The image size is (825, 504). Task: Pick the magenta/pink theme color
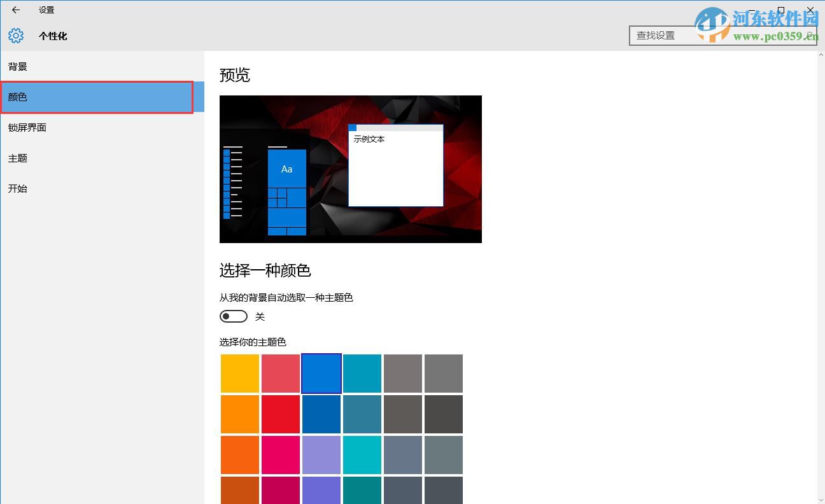coord(280,454)
